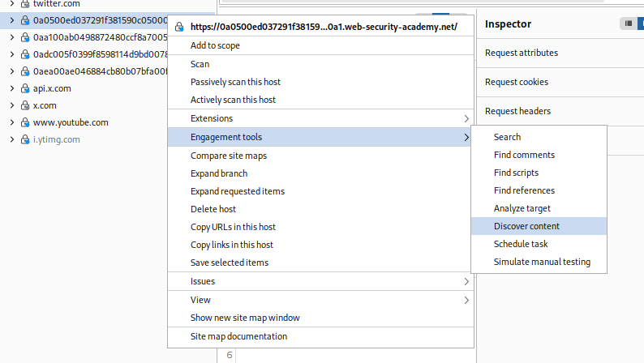Expand the www.youtube.com tree branch
644x363 pixels.
(11, 122)
